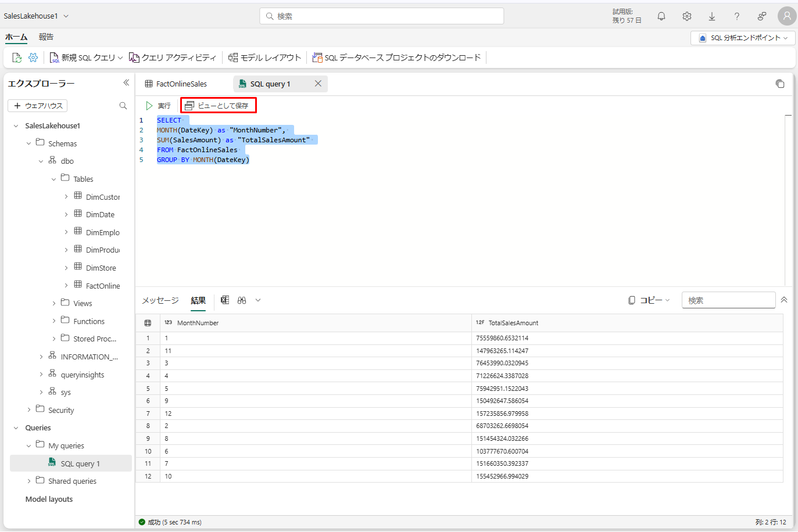
Task: Expand the Shared queries folder chevron
Action: [x=29, y=481]
